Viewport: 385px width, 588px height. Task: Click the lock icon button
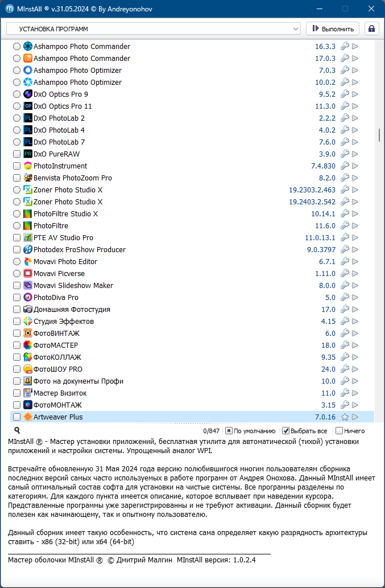tap(371, 29)
